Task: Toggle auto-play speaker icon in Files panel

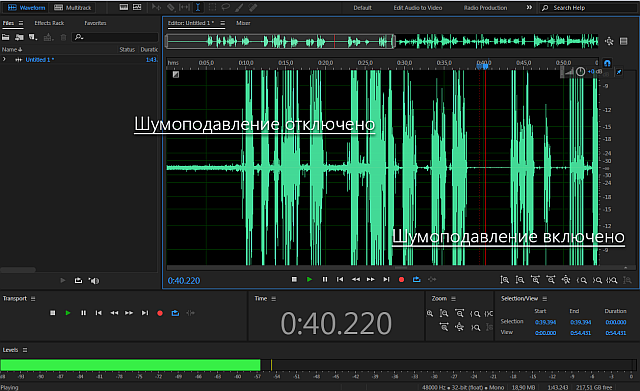Action: pyautogui.click(x=94, y=281)
